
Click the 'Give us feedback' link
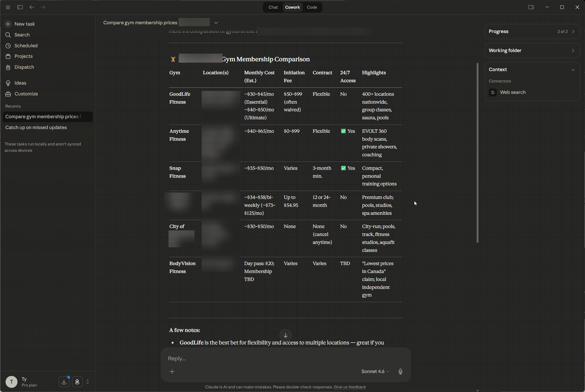tap(350, 387)
